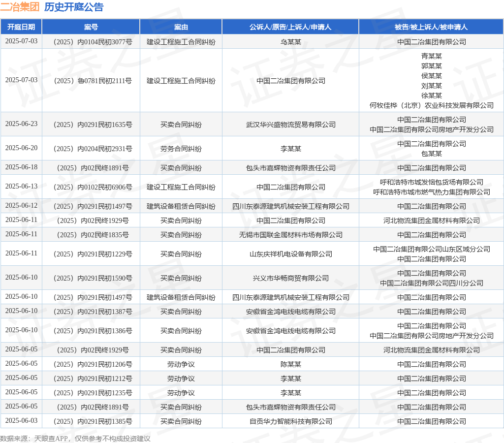Click the 开庭日期 column header
This screenshot has height=443, width=504.
click(21, 27)
